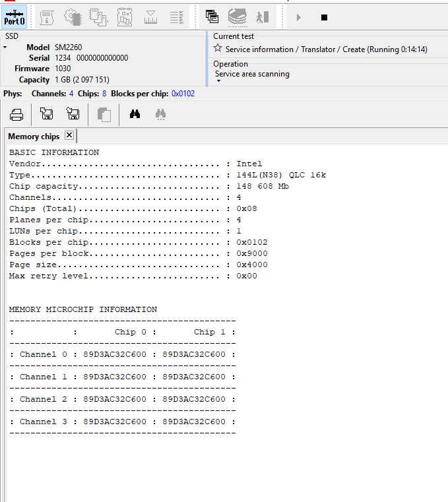
Task: Click the Type value 144L(N38) QLC 16k
Action: click(x=281, y=175)
